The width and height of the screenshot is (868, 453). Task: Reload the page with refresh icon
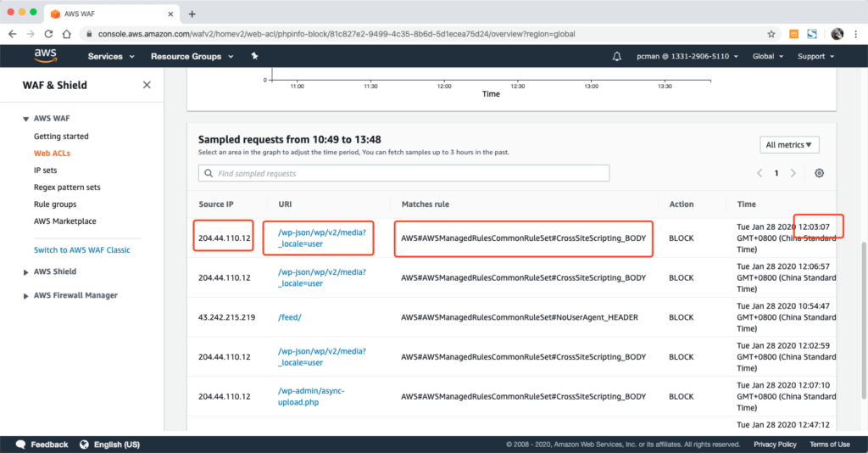tap(48, 34)
